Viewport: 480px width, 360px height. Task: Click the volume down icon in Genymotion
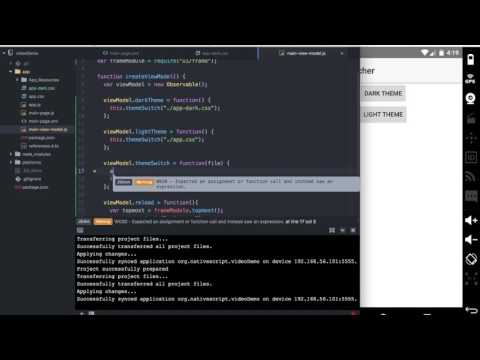pyautogui.click(x=471, y=240)
